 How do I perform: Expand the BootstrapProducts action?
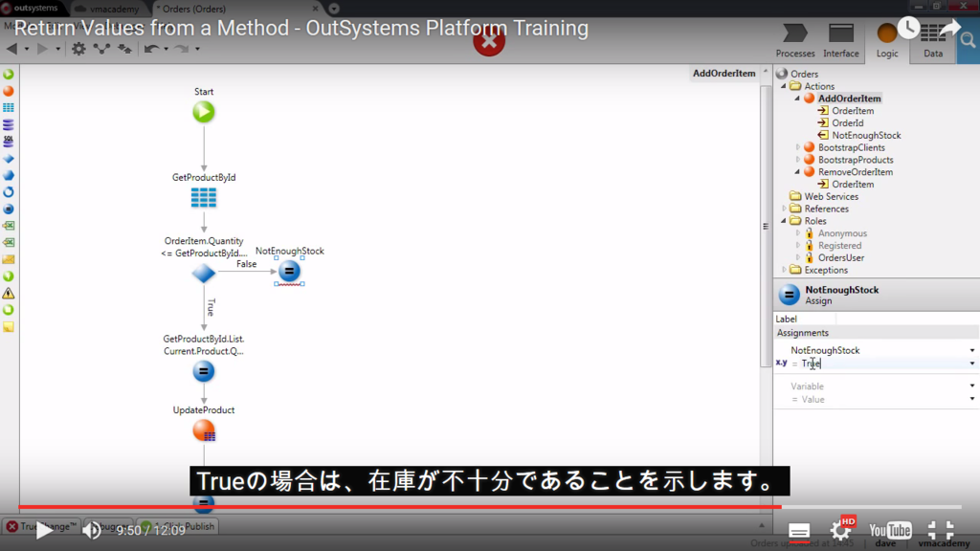pyautogui.click(x=797, y=160)
